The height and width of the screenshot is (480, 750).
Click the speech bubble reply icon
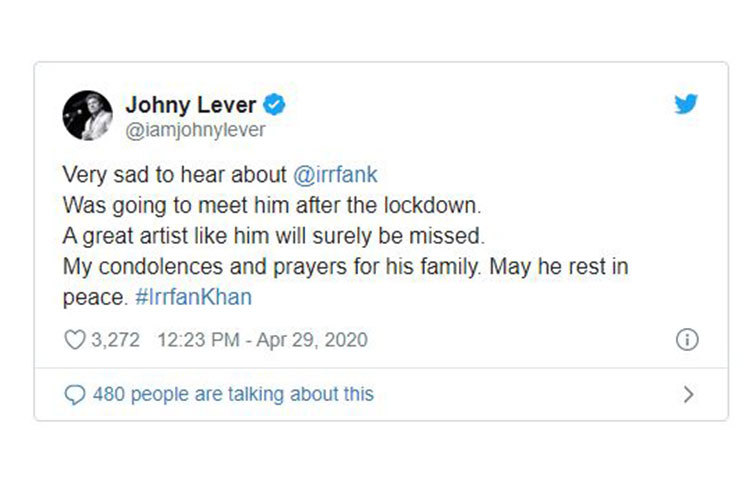(75, 394)
